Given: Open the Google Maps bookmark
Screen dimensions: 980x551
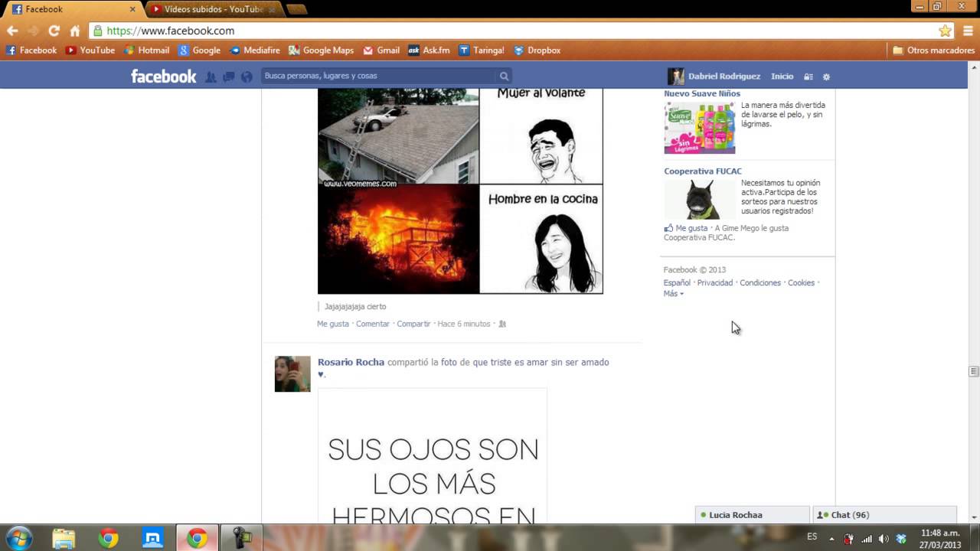Looking at the screenshot, I should pos(322,51).
